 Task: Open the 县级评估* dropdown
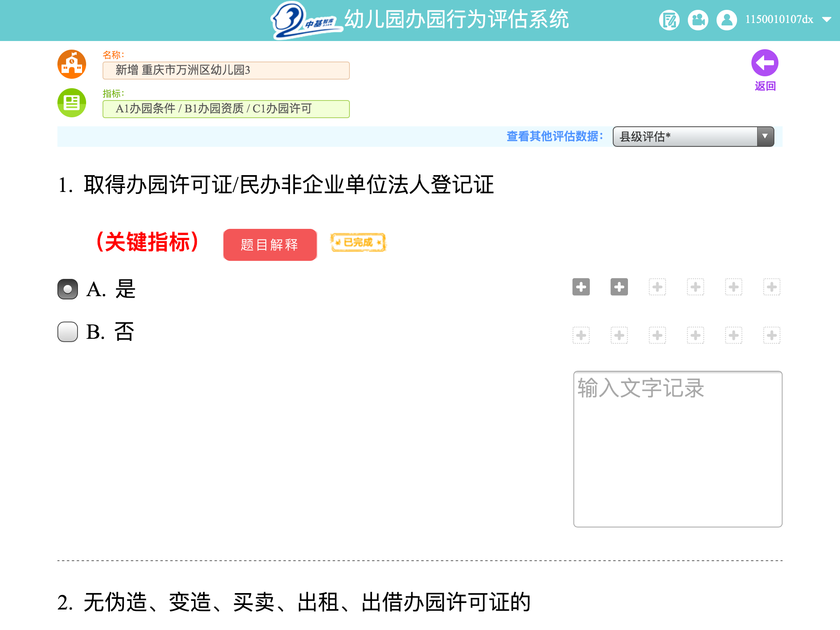click(x=693, y=137)
